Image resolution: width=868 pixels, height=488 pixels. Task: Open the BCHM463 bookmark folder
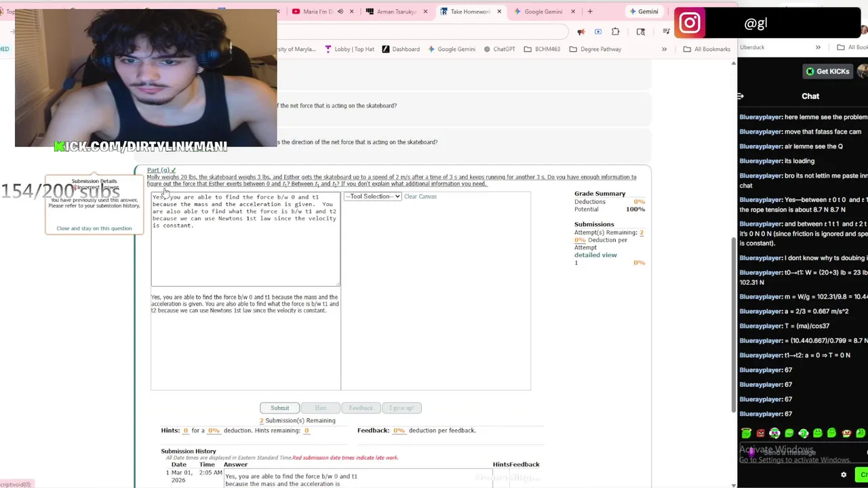[542, 49]
